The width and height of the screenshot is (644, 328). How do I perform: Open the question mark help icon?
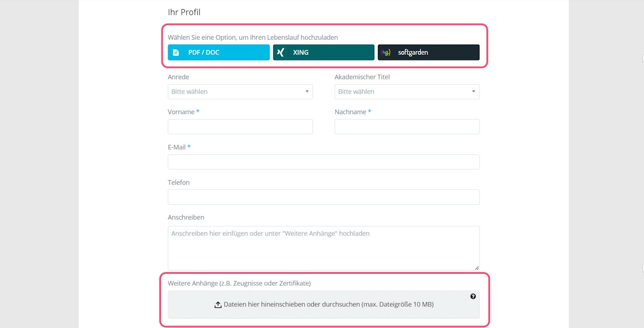point(473,297)
